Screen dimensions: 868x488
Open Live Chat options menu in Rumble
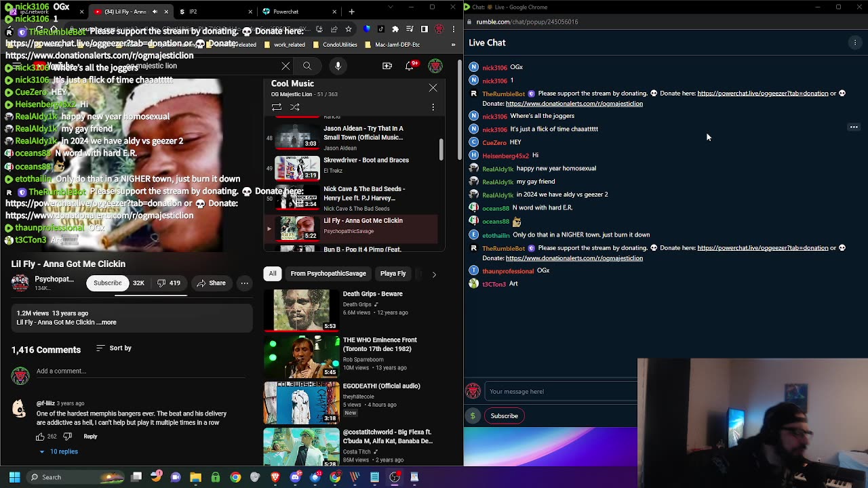[855, 43]
